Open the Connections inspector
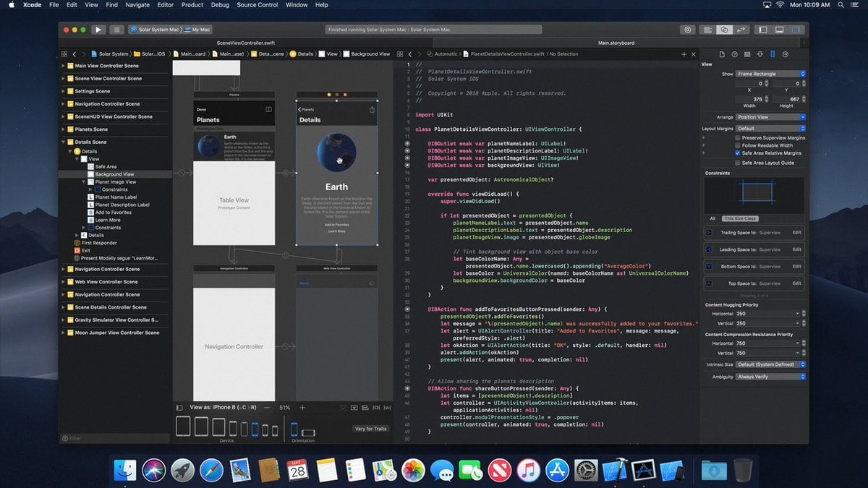The image size is (868, 488). 786,53
